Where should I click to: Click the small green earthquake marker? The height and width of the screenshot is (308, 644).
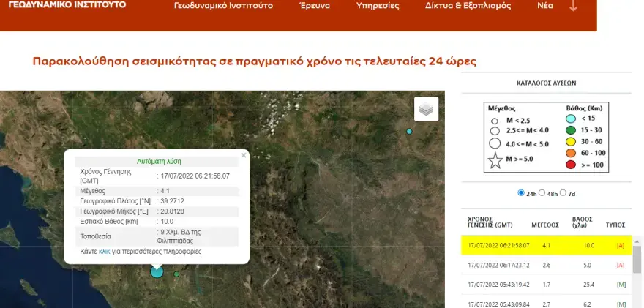176,274
